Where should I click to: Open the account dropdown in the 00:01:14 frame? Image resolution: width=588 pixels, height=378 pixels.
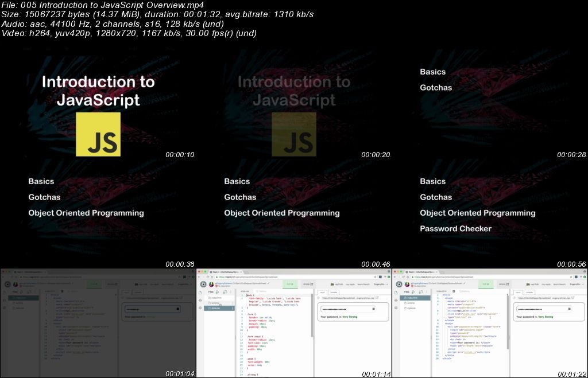coord(381,285)
